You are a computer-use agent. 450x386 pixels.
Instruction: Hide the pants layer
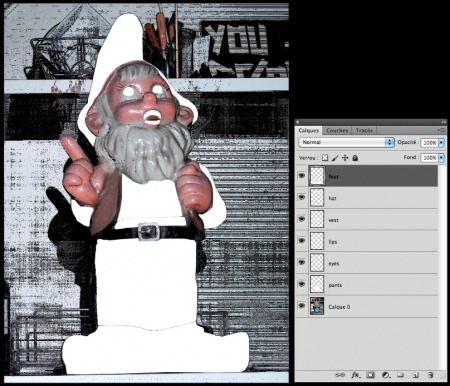point(302,284)
